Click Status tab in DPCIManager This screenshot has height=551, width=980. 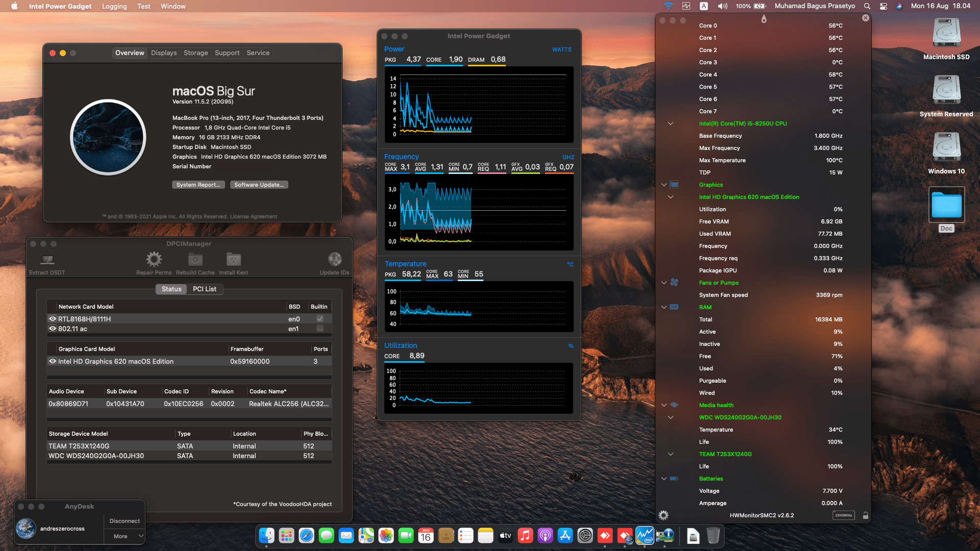[171, 289]
